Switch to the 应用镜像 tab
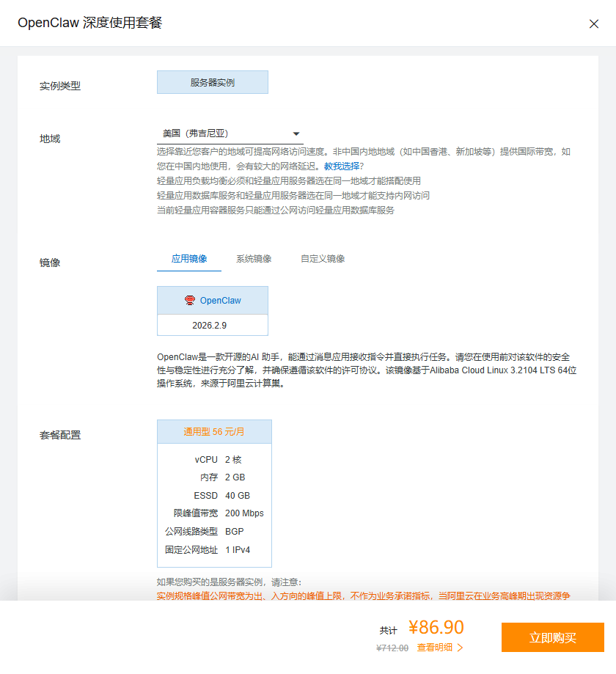The width and height of the screenshot is (616, 674). 189,259
